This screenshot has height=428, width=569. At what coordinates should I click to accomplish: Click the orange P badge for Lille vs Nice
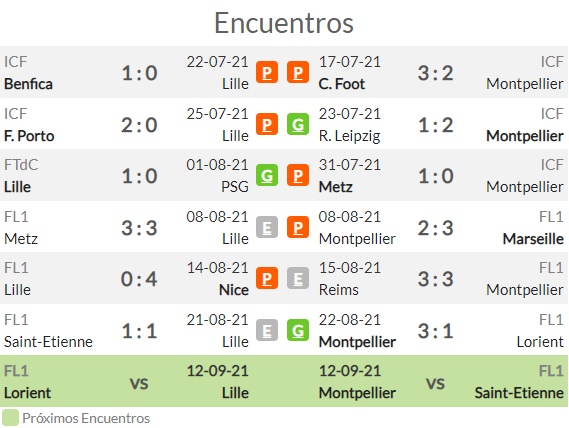267,278
